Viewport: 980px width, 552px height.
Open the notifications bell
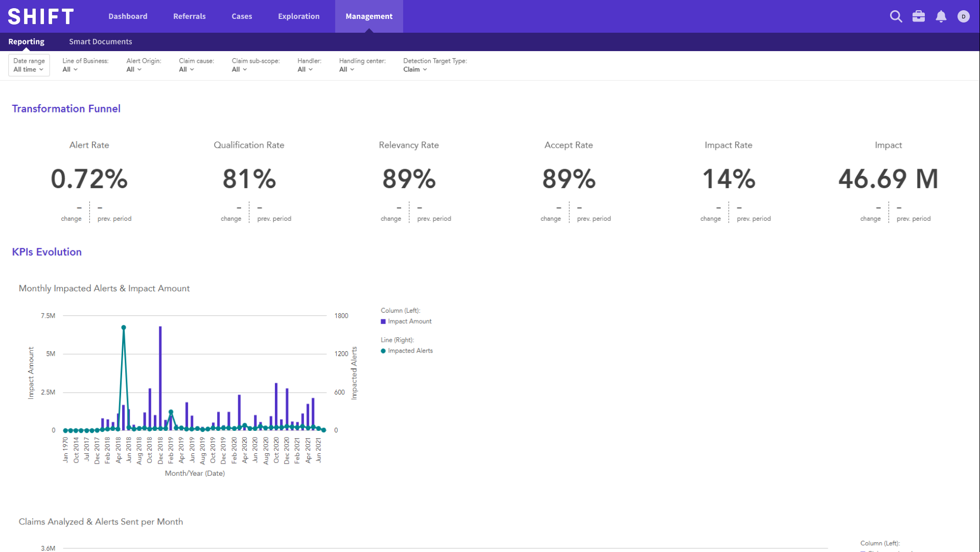pyautogui.click(x=941, y=16)
